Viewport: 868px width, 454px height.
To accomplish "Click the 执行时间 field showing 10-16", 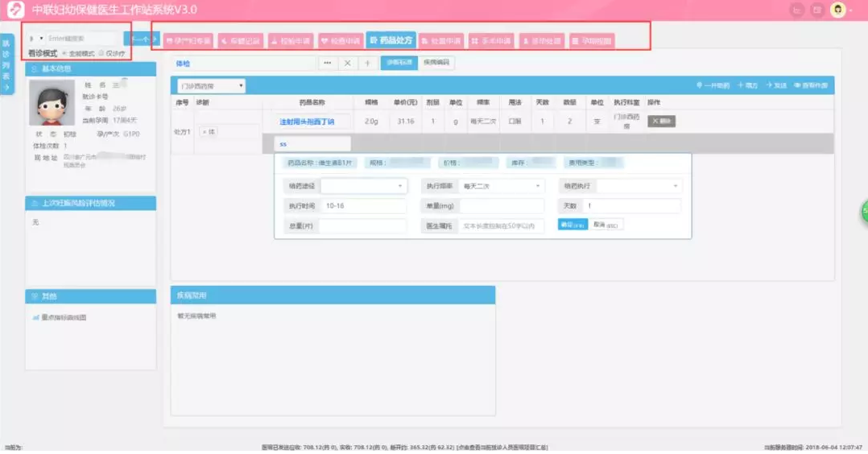I will click(364, 206).
